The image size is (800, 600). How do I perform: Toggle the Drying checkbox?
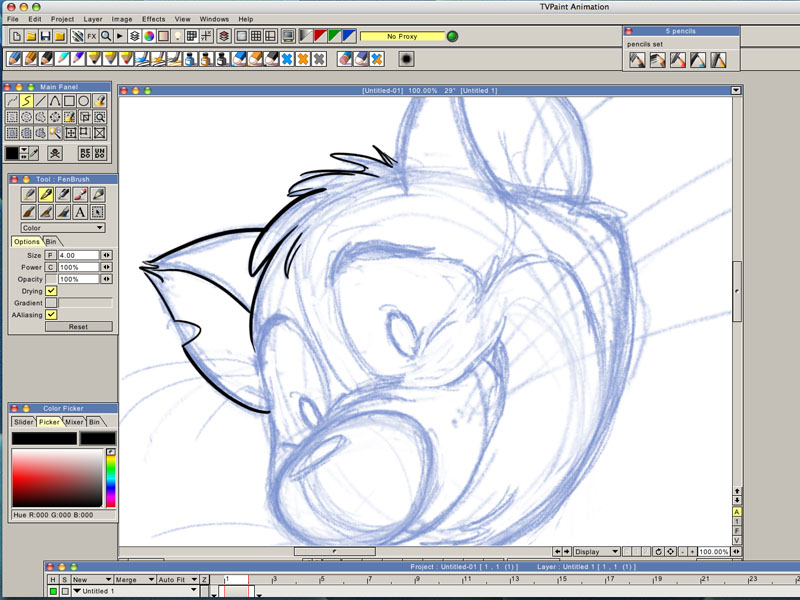click(x=51, y=291)
